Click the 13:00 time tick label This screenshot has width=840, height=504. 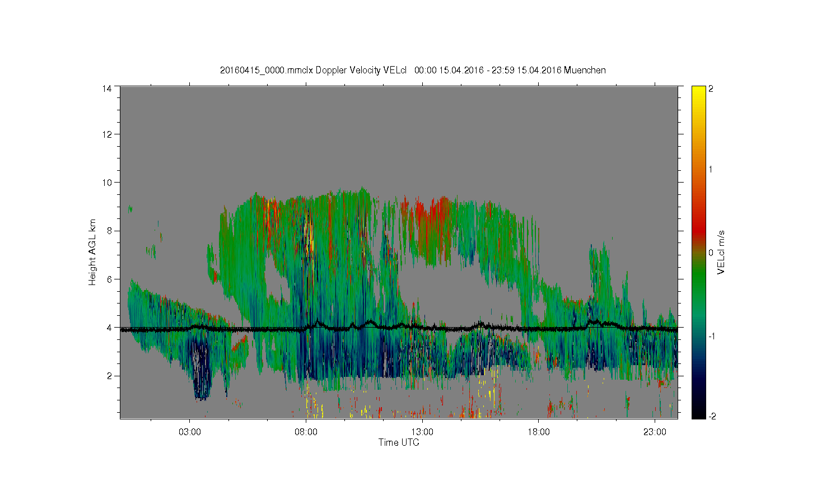tap(422, 432)
